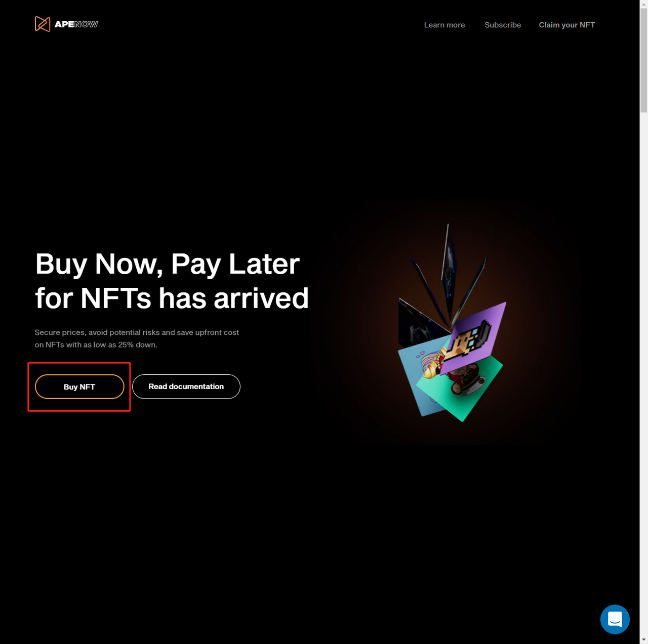The width and height of the screenshot is (648, 644).
Task: Go to Subscribe in the top navigation
Action: (503, 25)
